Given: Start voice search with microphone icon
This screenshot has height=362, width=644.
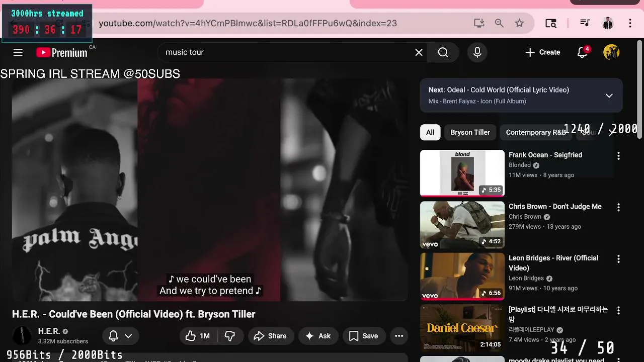Looking at the screenshot, I should tap(477, 52).
